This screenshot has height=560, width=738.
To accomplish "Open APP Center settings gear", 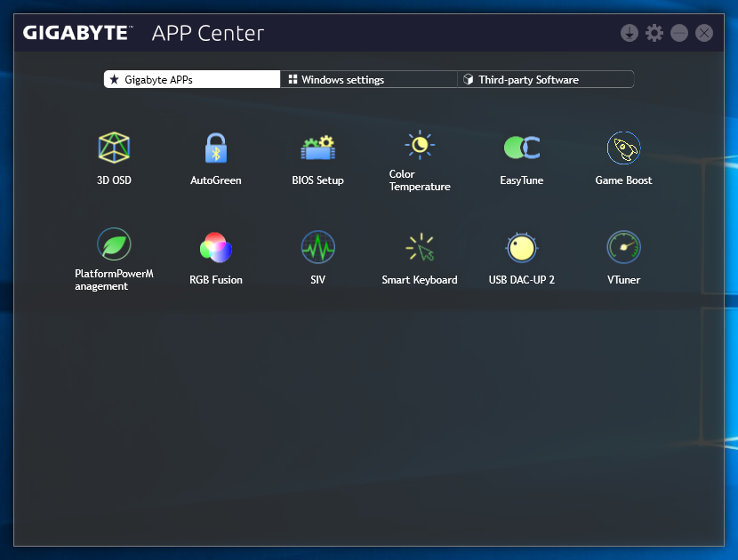I will click(654, 33).
